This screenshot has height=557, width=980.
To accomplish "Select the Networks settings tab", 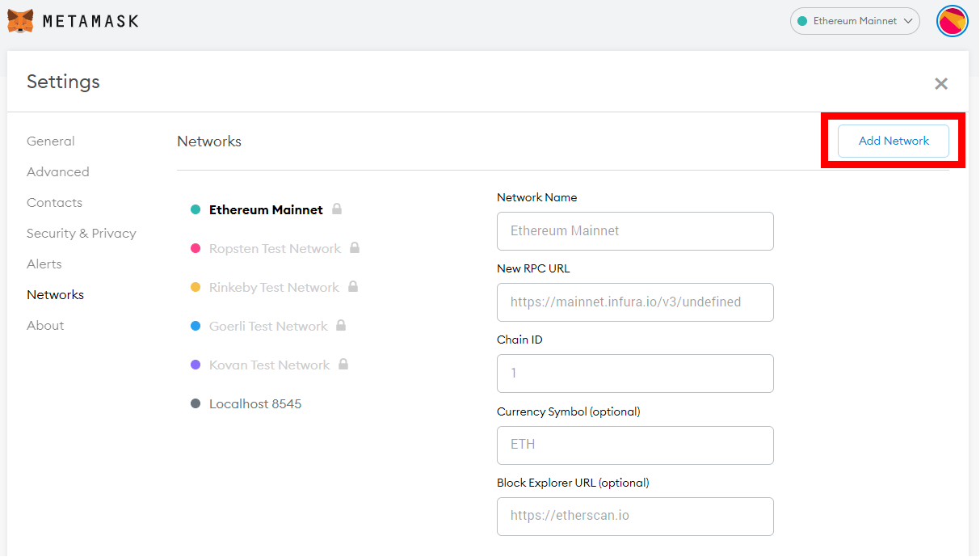I will (x=55, y=294).
